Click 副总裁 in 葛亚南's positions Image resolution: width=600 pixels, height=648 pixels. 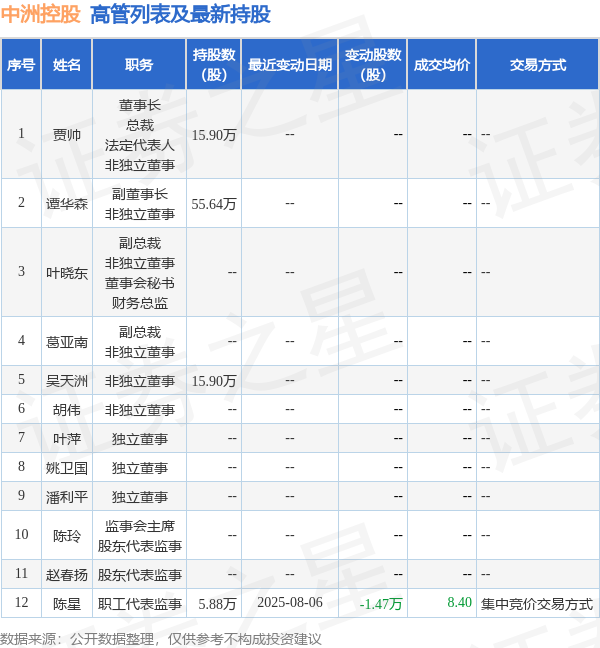click(140, 332)
